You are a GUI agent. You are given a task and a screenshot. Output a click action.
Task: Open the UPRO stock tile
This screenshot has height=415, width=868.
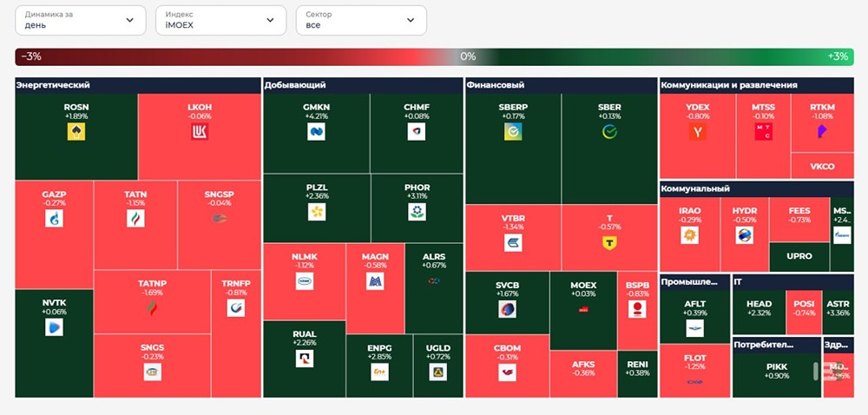(x=799, y=257)
